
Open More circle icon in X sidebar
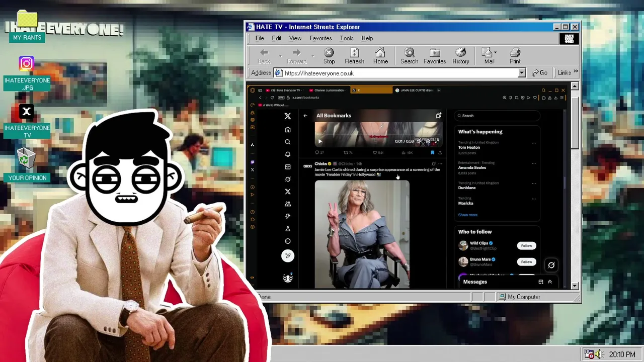click(288, 241)
